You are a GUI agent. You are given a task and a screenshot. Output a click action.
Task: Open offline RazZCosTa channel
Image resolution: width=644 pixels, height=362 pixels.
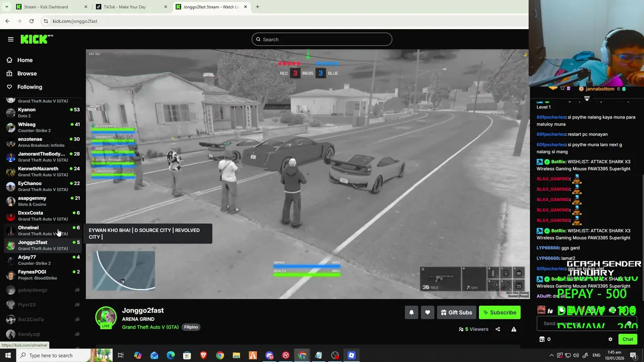point(43,319)
